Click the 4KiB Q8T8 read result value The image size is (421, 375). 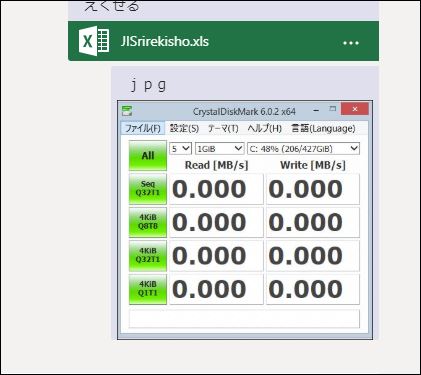pyautogui.click(x=216, y=222)
